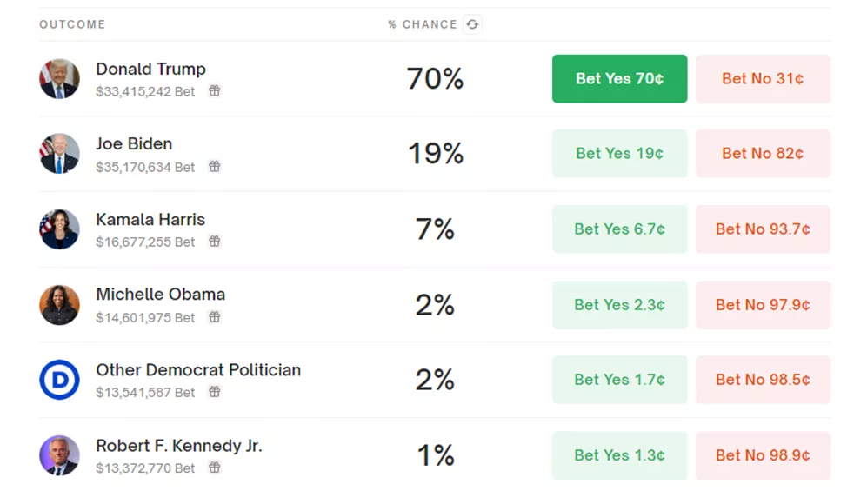Click gift icon under Other Democrat Politician
Image resolution: width=847 pixels, height=504 pixels.
pyautogui.click(x=214, y=392)
